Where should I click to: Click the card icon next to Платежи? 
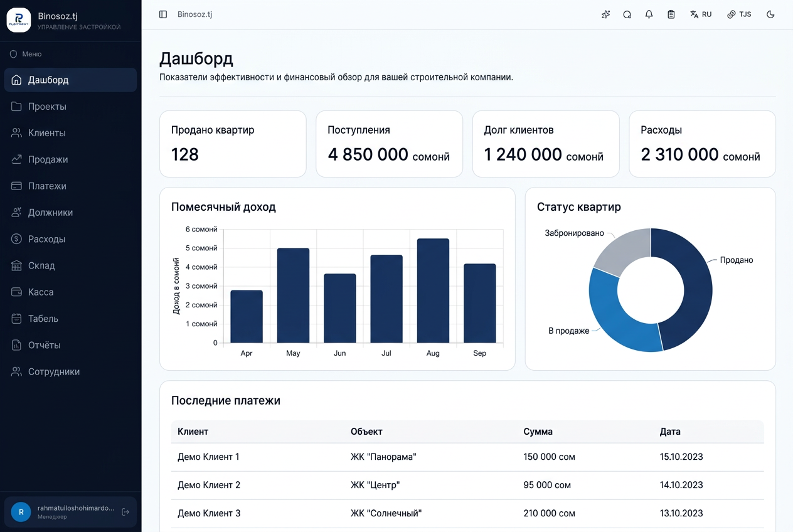coord(16,186)
